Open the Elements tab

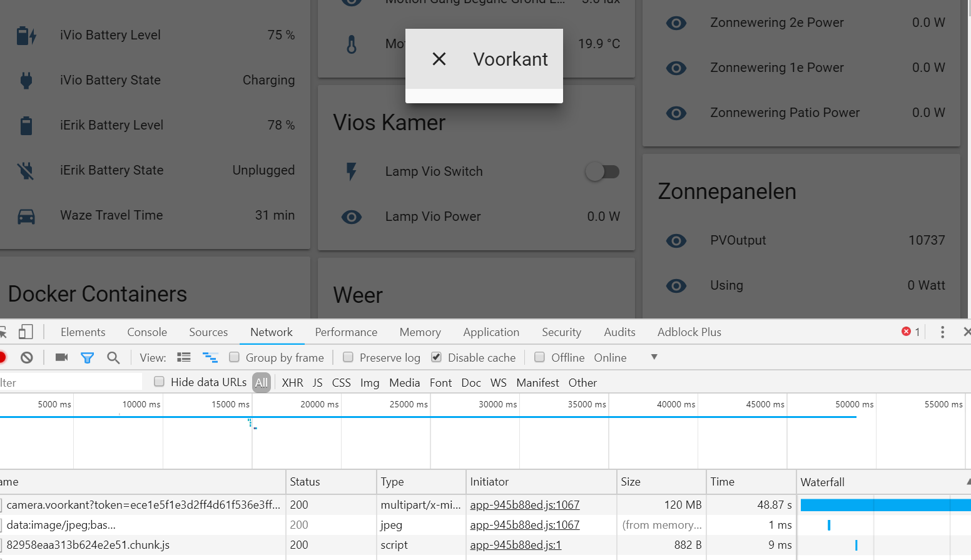[83, 332]
